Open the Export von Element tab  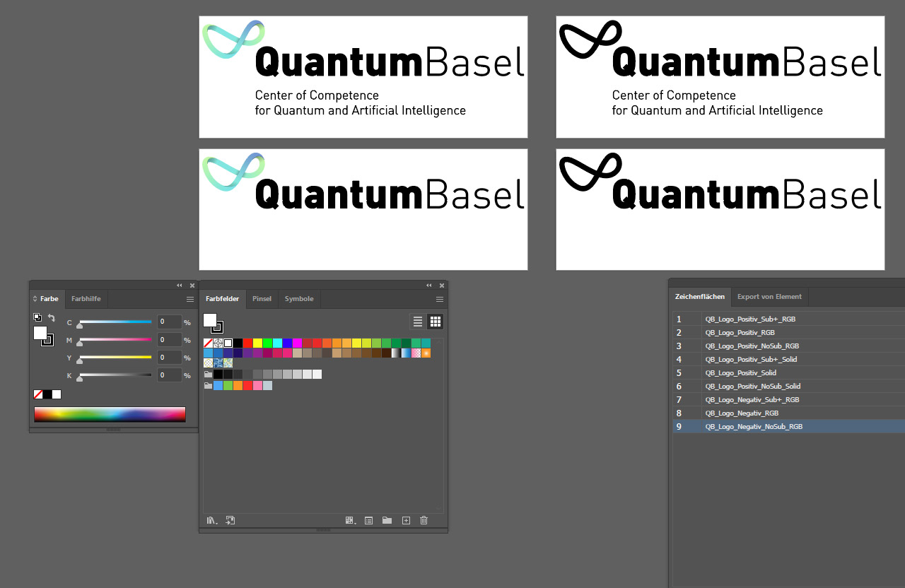769,296
